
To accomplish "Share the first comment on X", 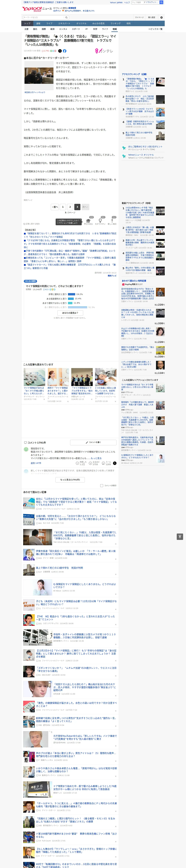I will (114, 463).
